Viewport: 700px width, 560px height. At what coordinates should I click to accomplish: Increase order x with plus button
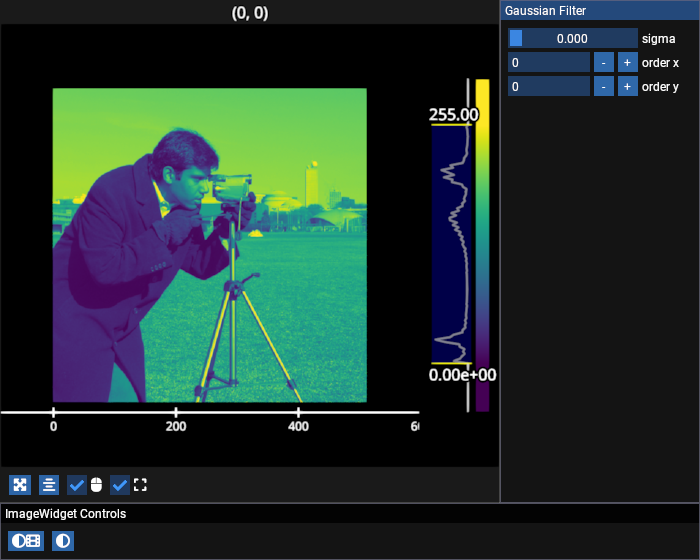tap(627, 63)
